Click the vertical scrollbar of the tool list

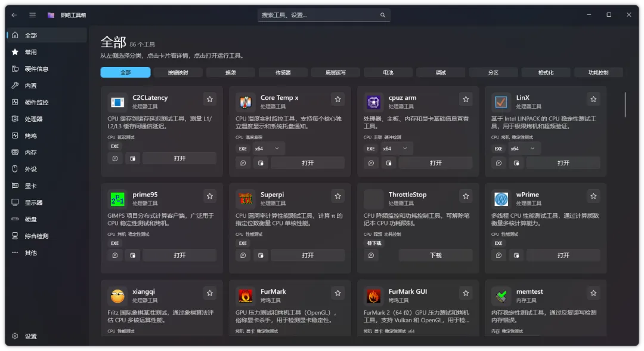[625, 104]
